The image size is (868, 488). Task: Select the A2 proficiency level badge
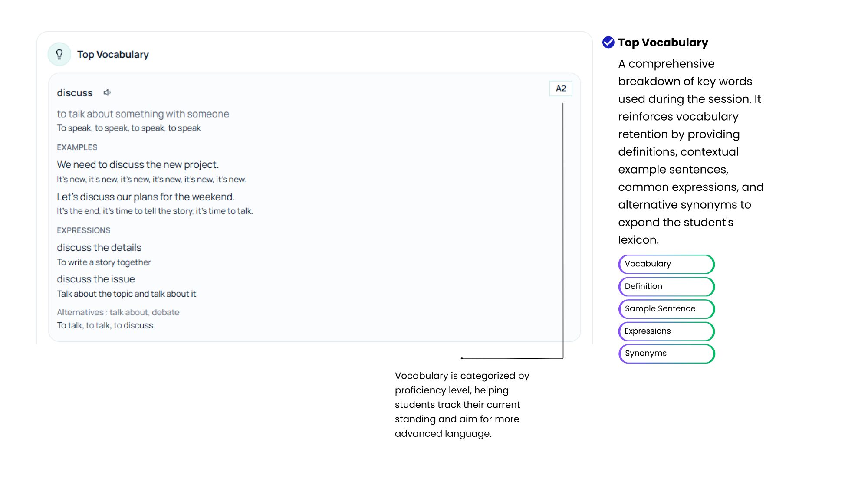[x=561, y=88]
